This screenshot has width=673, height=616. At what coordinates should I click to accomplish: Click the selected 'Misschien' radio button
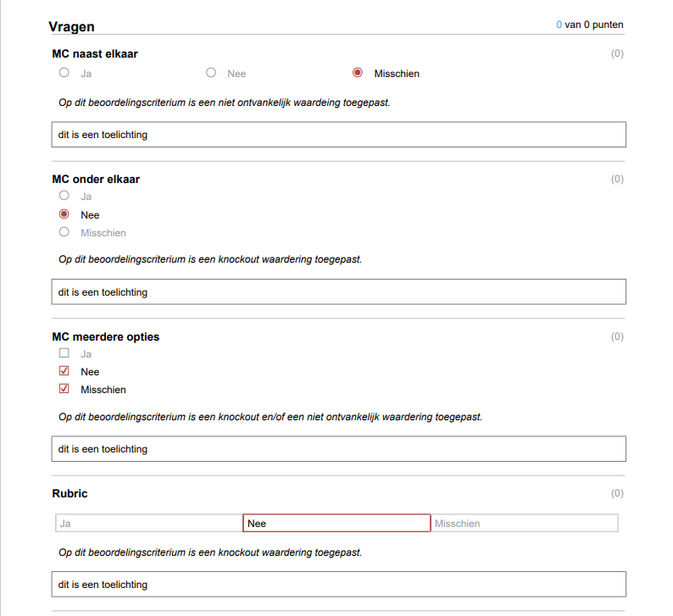(358, 73)
